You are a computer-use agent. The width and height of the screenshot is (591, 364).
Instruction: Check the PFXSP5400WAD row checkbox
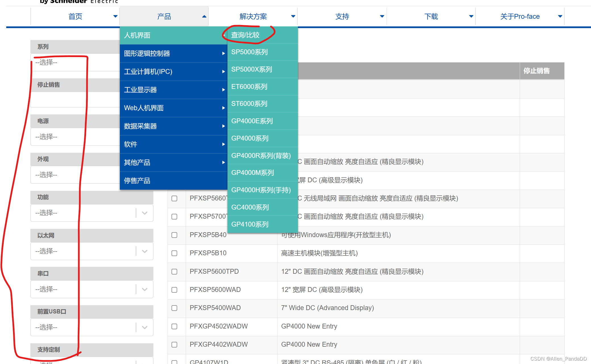(174, 308)
